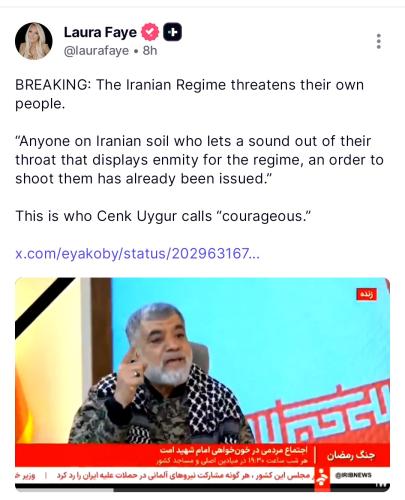Click the white scrolling news ticker text
Viewport: 405px width, 500px height.
[x=165, y=475]
